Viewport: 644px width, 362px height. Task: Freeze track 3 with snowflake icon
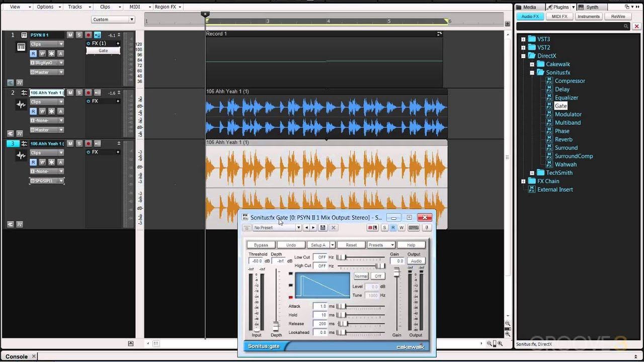click(x=51, y=162)
